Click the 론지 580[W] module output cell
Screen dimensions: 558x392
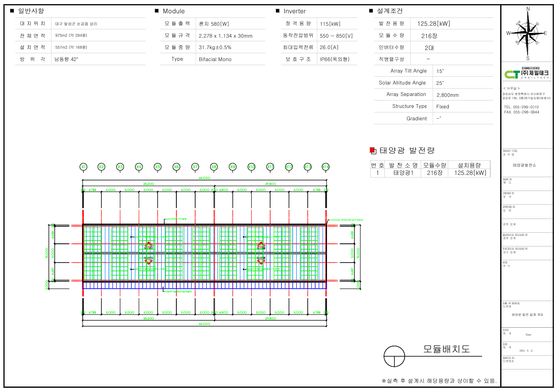(x=214, y=24)
